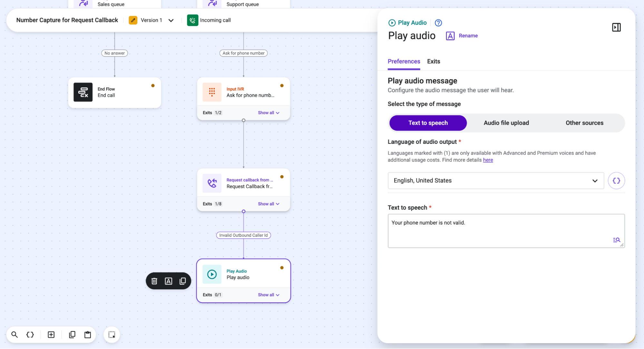Click the End Flow node icon
Image resolution: width=644 pixels, height=349 pixels.
pos(83,92)
